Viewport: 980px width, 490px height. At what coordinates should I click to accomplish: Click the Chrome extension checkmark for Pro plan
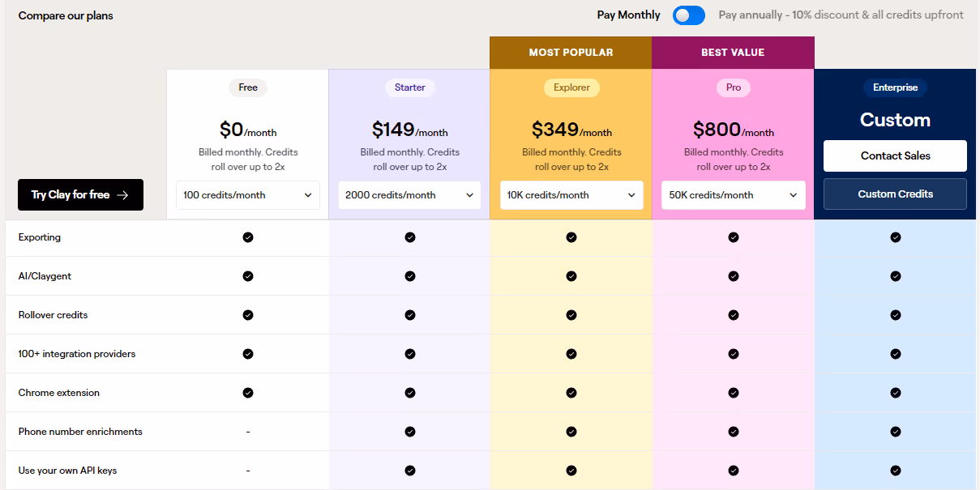coord(734,393)
